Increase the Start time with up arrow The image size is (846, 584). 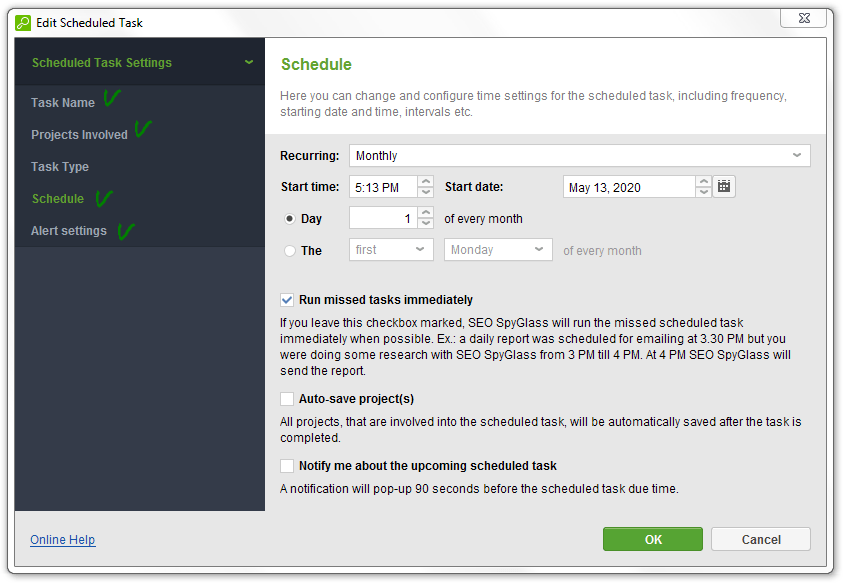coord(426,181)
